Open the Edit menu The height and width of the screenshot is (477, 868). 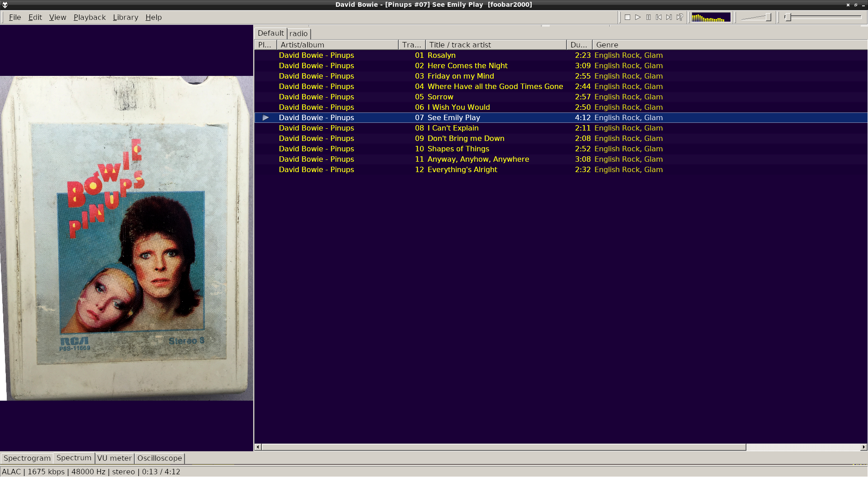(35, 17)
